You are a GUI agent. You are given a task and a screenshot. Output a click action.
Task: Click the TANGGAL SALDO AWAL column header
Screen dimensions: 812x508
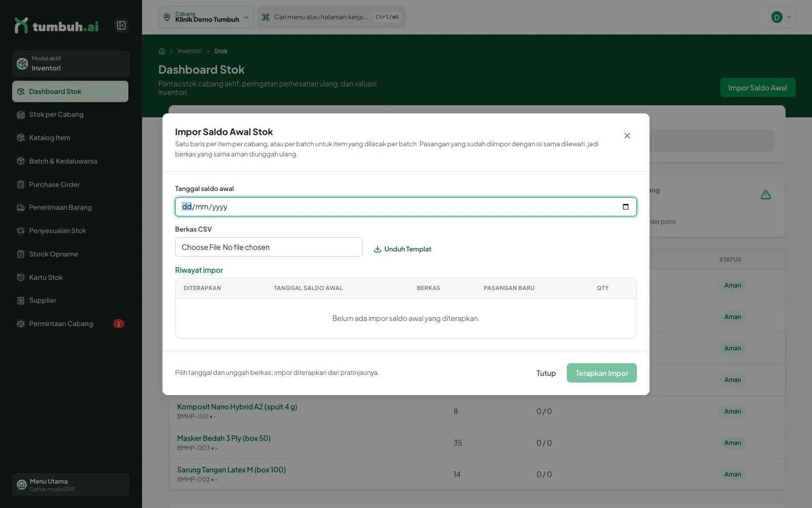point(308,288)
